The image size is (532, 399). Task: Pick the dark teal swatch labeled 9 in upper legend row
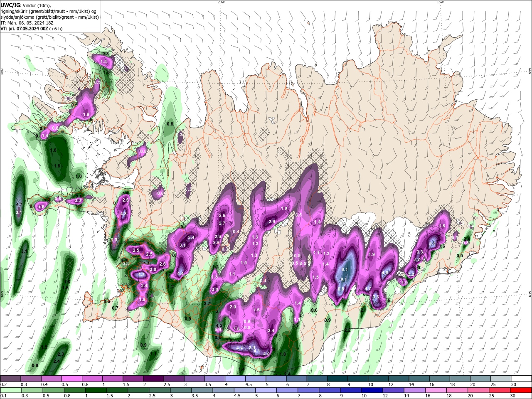click(358, 379)
